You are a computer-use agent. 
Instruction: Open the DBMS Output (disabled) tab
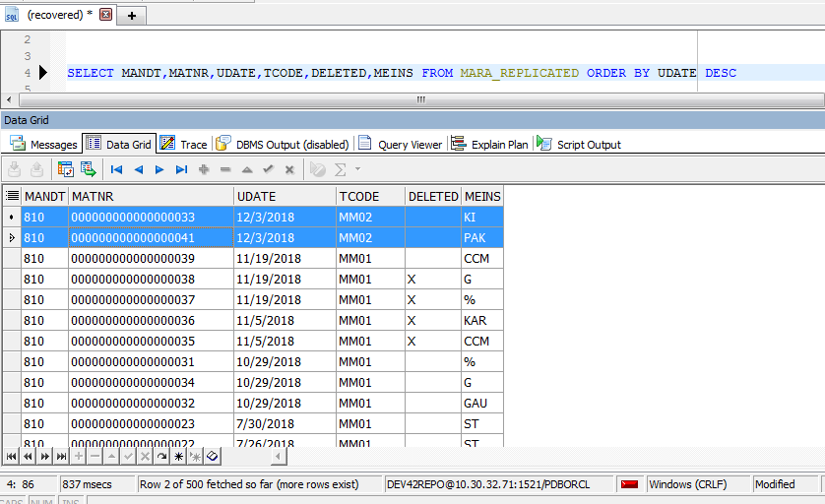click(x=283, y=144)
